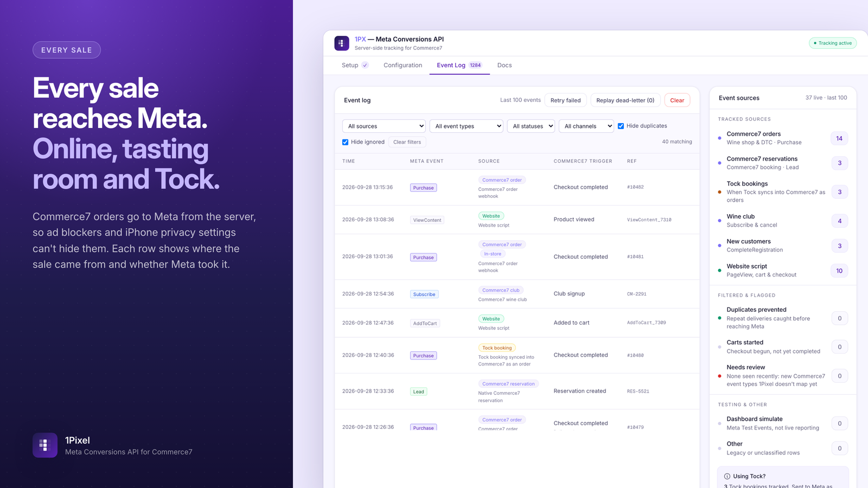
Task: Click the Website script count badge 10
Action: click(839, 271)
